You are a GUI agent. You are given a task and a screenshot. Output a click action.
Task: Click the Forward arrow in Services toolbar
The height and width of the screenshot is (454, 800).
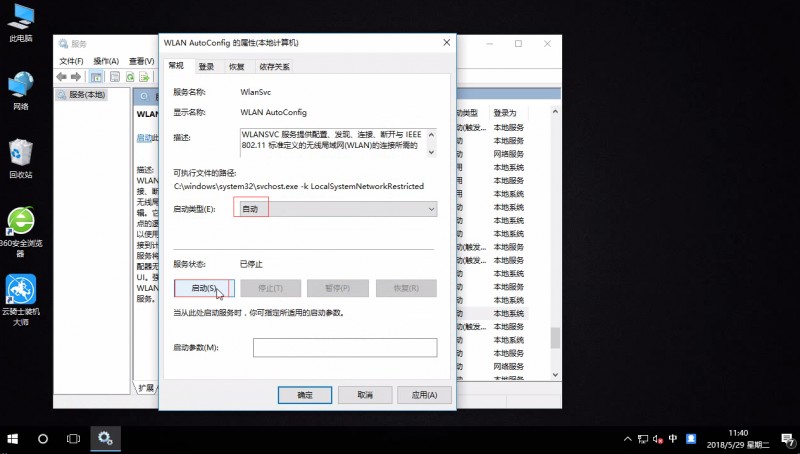pos(76,77)
